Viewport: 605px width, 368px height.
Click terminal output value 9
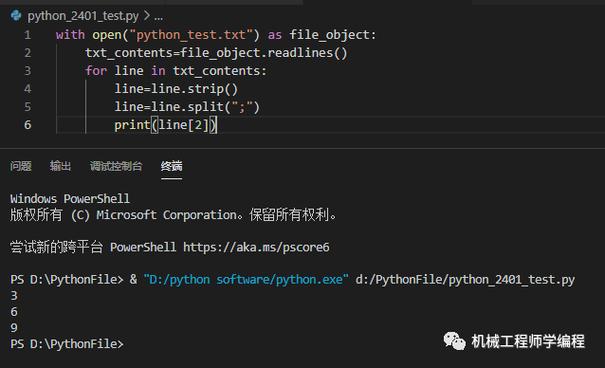(14, 328)
